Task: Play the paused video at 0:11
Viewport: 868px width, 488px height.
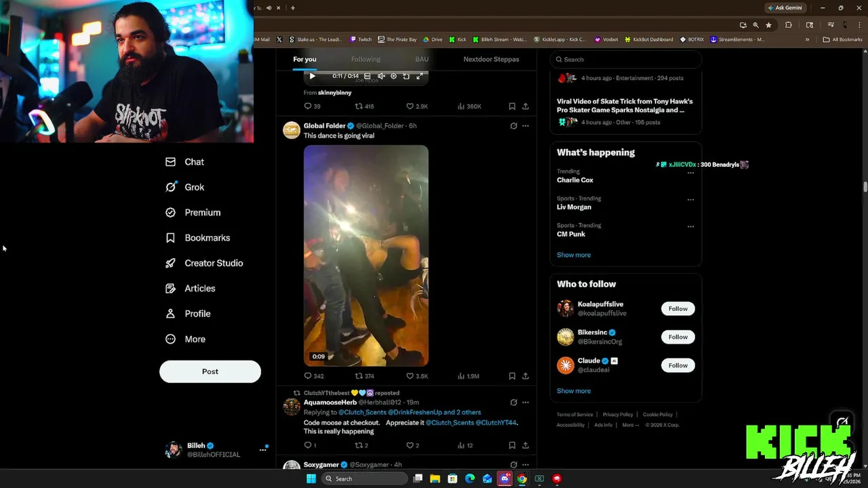Action: click(x=313, y=76)
